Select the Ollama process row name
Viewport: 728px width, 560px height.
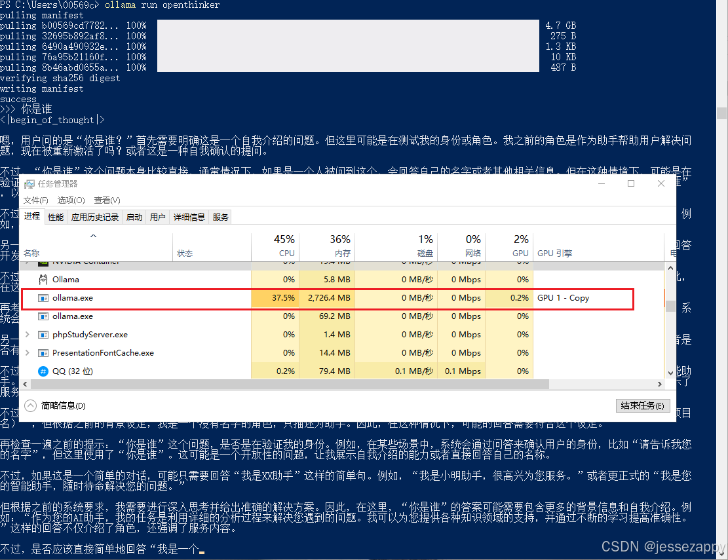[x=66, y=279]
